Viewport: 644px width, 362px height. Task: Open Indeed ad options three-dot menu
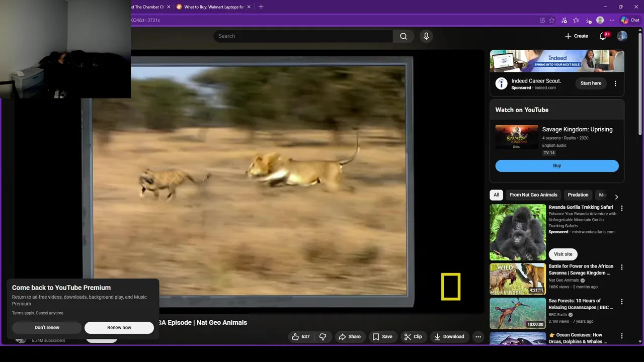point(615,83)
